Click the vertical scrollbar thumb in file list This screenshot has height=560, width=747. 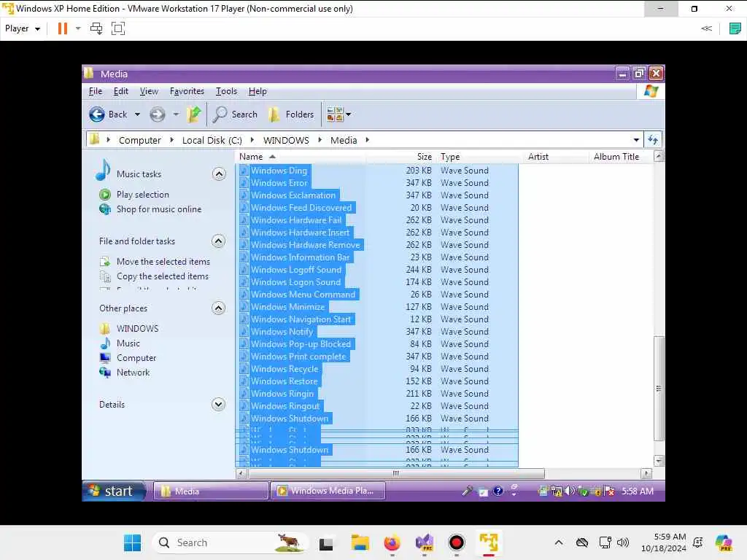[x=659, y=389]
